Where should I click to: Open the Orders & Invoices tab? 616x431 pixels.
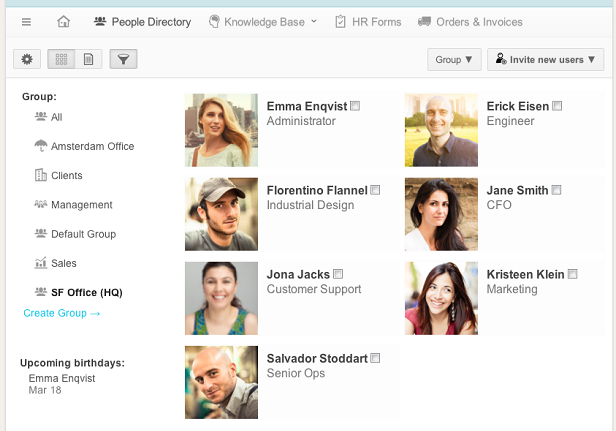point(470,22)
